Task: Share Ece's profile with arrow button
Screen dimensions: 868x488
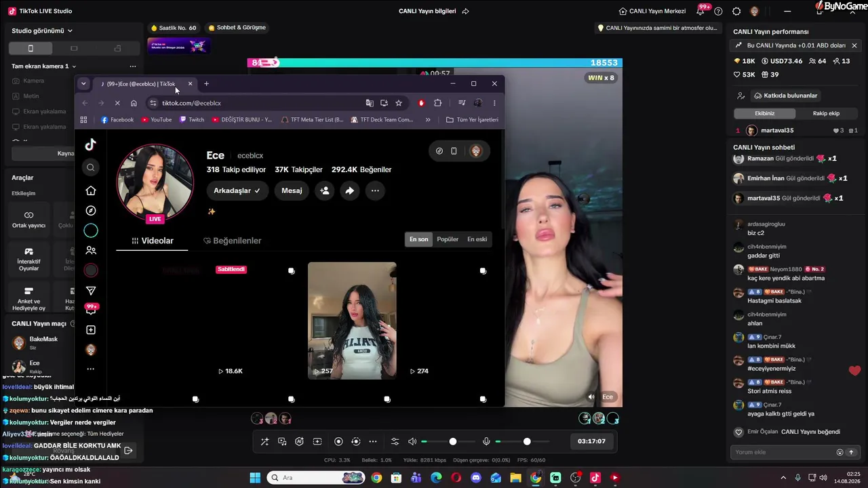Action: coord(349,190)
